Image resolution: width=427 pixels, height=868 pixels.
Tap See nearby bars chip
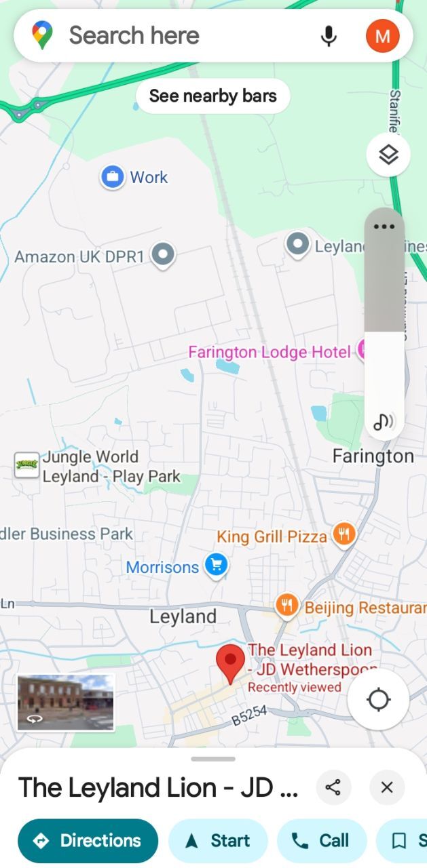pyautogui.click(x=213, y=96)
